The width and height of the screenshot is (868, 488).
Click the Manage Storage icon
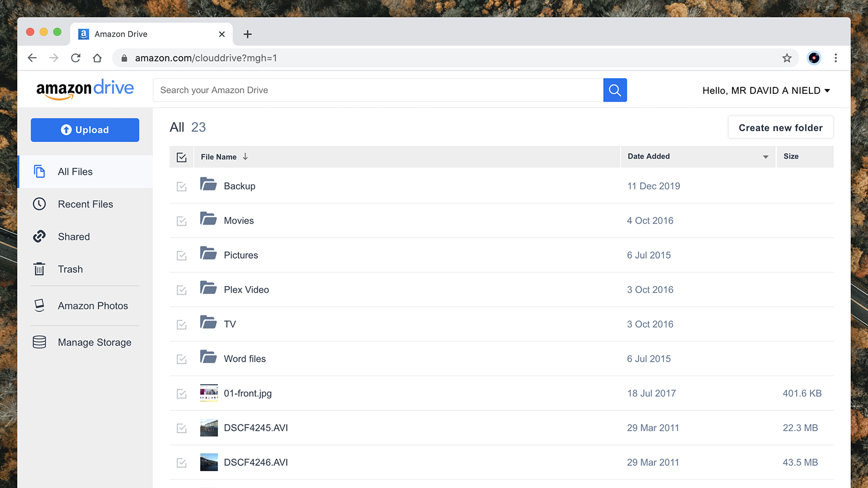(x=39, y=342)
